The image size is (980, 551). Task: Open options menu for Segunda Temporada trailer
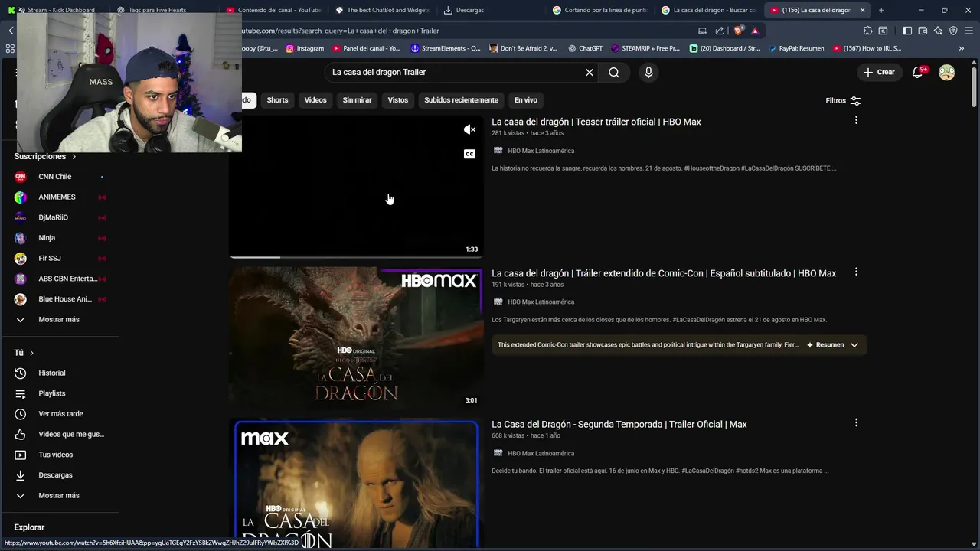click(856, 422)
